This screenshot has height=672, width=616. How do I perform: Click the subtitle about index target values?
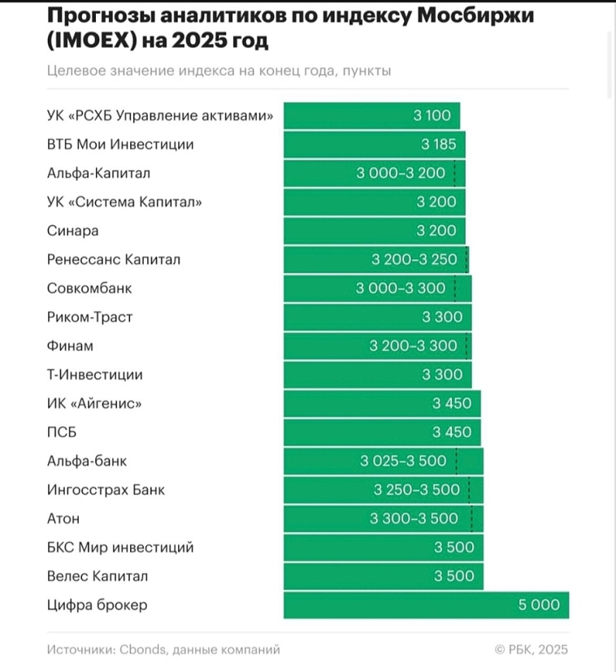pos(219,71)
